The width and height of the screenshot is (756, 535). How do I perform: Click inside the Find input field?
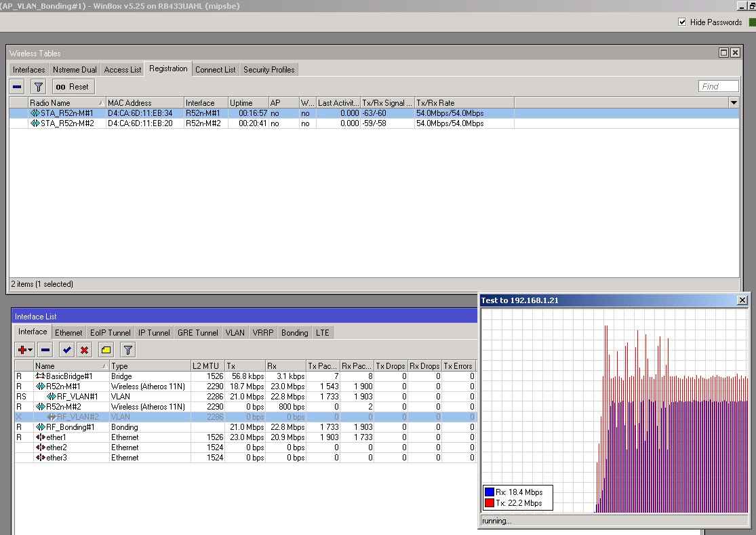point(718,85)
